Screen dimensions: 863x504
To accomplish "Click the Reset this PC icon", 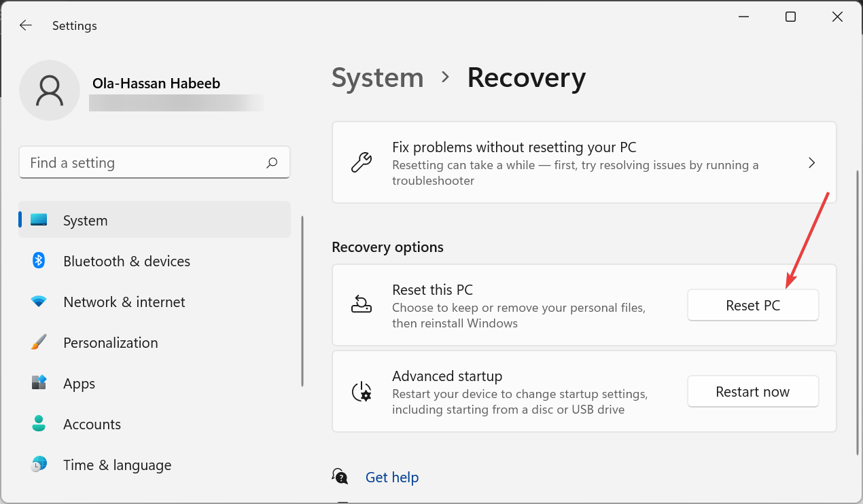I will coord(362,304).
